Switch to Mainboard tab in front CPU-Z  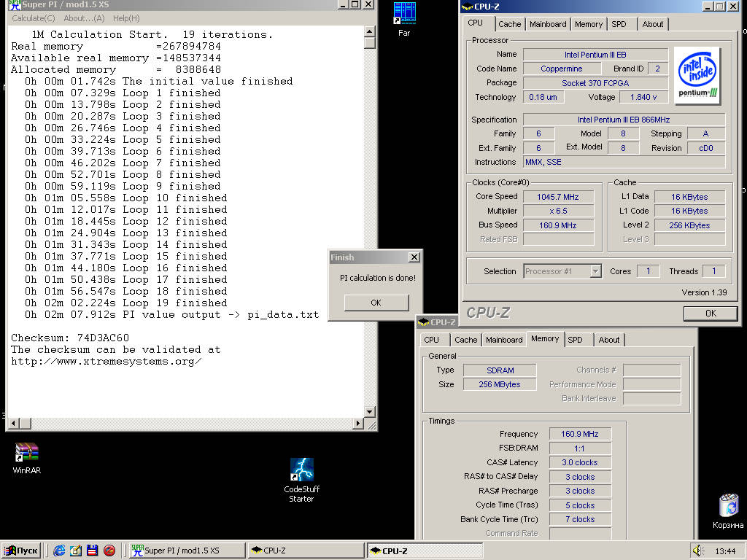click(548, 24)
